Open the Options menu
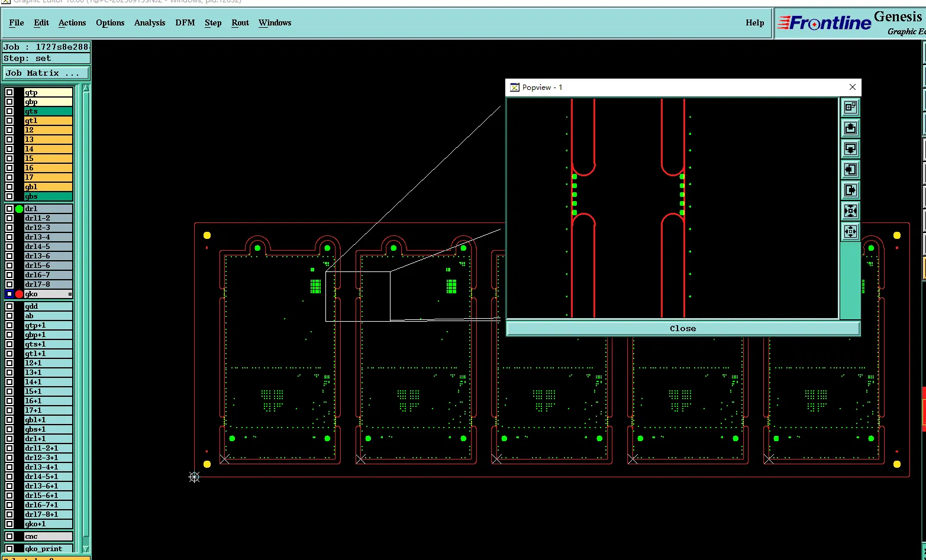This screenshot has width=926, height=560. click(110, 22)
